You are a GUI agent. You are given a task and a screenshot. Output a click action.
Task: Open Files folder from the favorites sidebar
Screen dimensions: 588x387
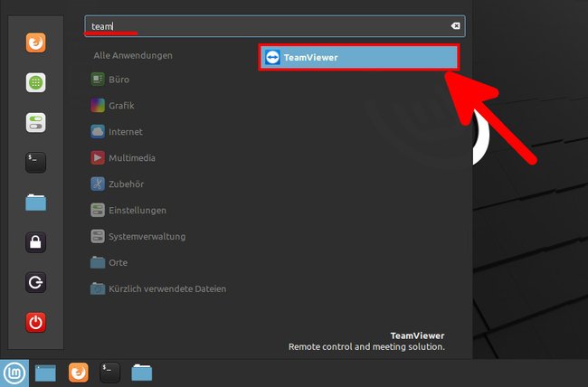35,203
